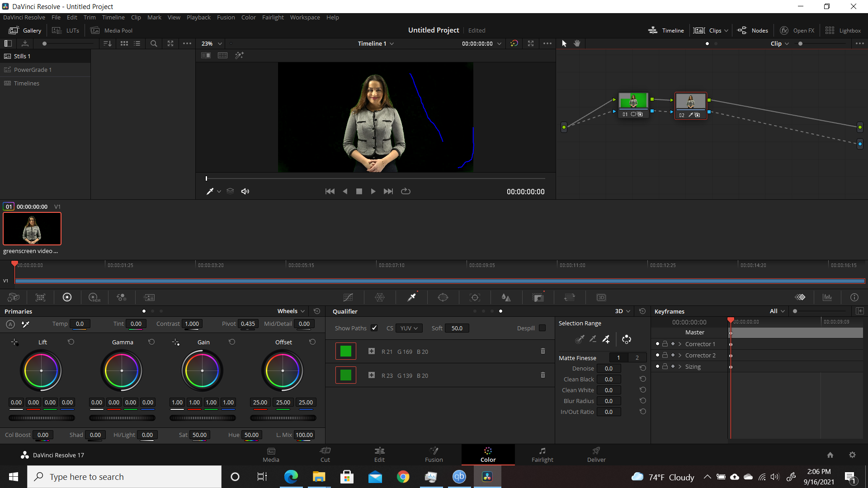Open the Clips dropdown arrow
Viewport: 868px width, 488px height.
[x=726, y=31]
